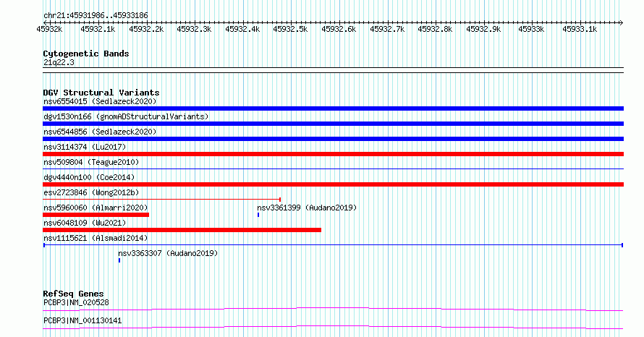Screen dimensions: 644x337
Task: Click the 45932.4k ruler tick label
Action: (242, 29)
